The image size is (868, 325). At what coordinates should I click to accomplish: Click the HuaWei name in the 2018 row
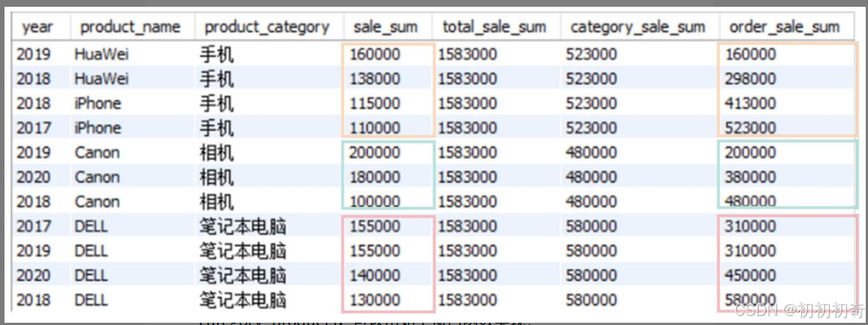[101, 79]
